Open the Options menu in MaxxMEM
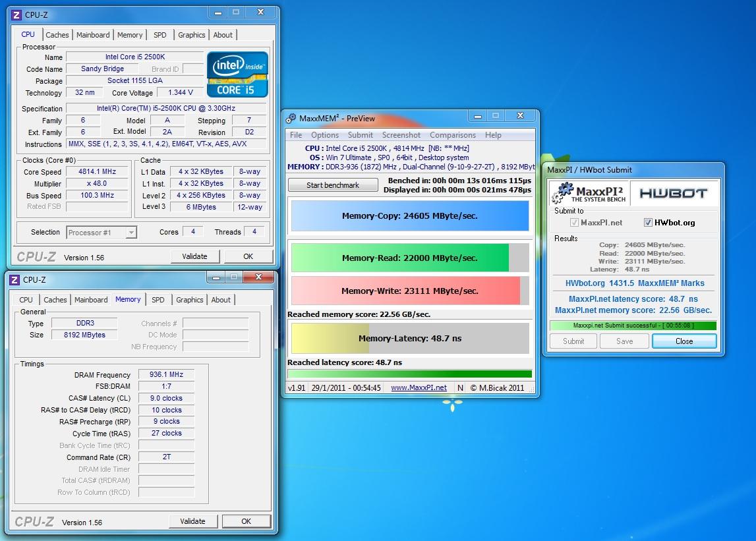Image resolution: width=756 pixels, height=541 pixels. [324, 135]
